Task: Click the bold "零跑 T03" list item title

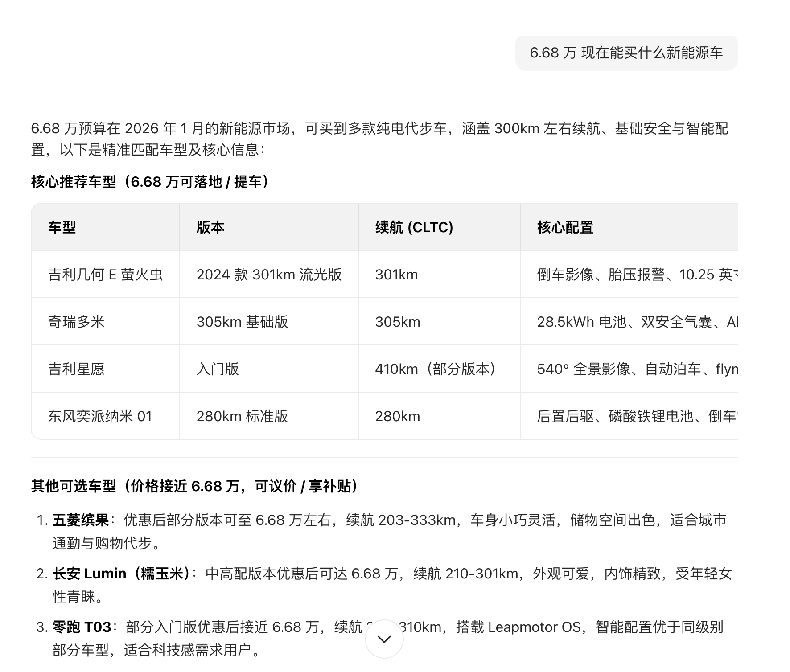Action: point(82,627)
